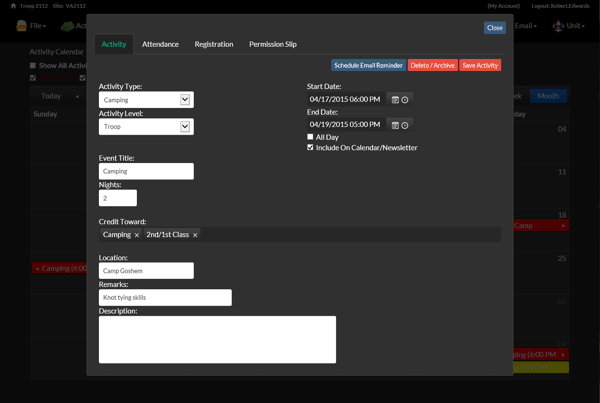Image resolution: width=600 pixels, height=403 pixels.
Task: Close the activity dialog
Action: pos(495,28)
